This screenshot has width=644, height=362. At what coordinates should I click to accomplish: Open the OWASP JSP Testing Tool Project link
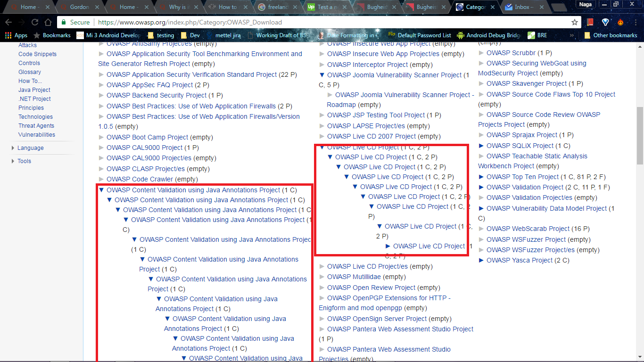pos(376,115)
